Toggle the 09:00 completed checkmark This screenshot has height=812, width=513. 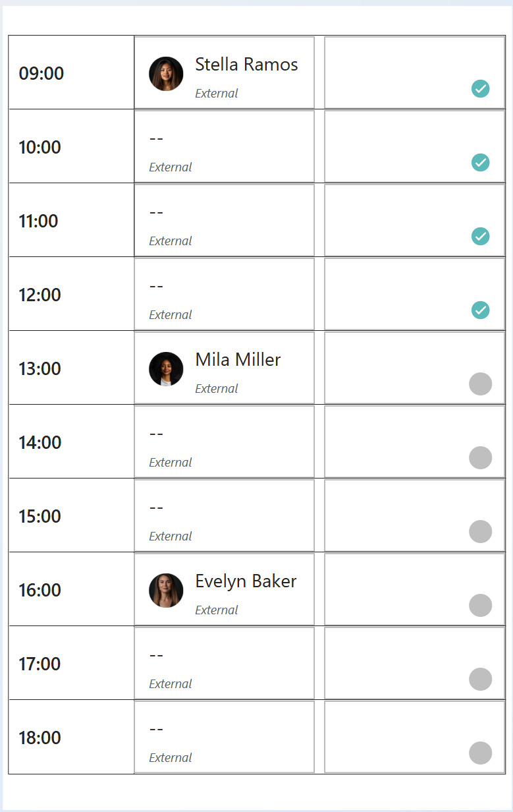coord(480,88)
